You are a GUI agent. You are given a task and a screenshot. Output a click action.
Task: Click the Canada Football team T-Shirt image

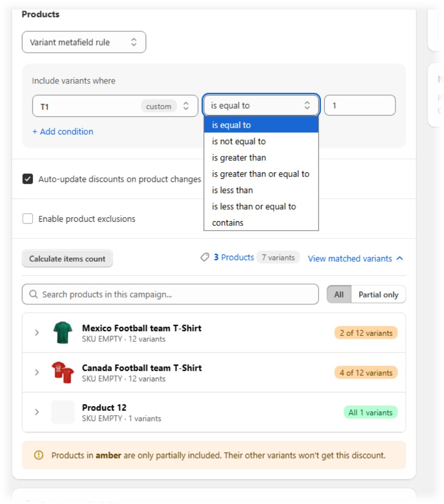63,372
